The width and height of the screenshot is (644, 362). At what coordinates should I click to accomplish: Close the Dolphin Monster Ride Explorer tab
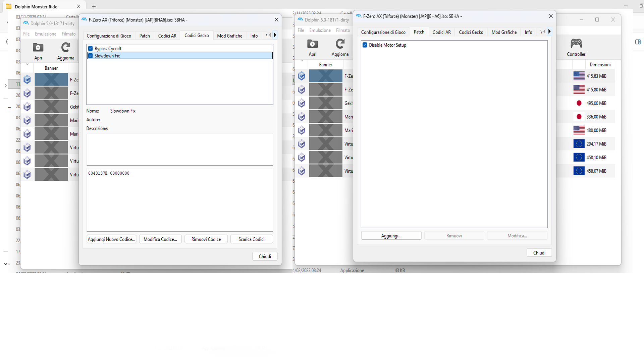click(x=78, y=6)
